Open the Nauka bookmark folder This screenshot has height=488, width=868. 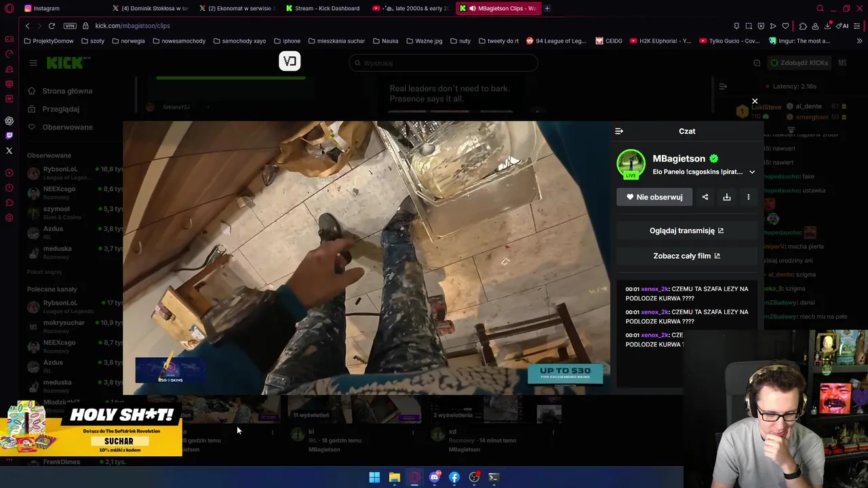tap(385, 41)
